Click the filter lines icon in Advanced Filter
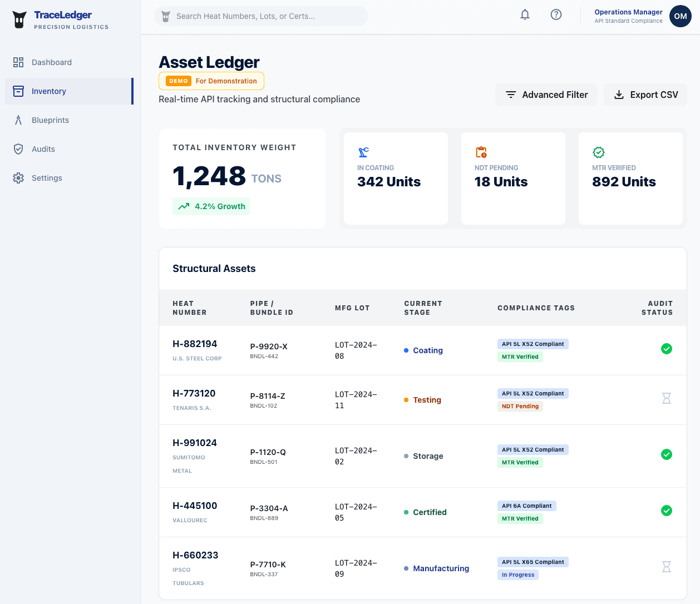The height and width of the screenshot is (604, 700). (510, 95)
